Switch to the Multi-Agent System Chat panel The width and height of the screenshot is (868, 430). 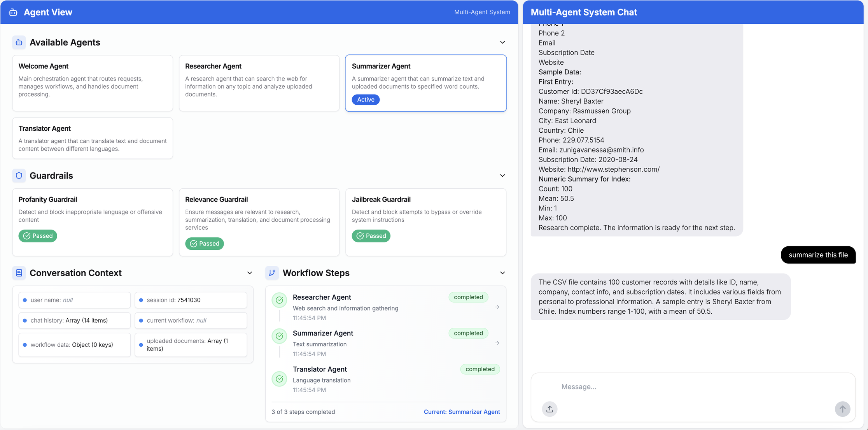pos(584,12)
